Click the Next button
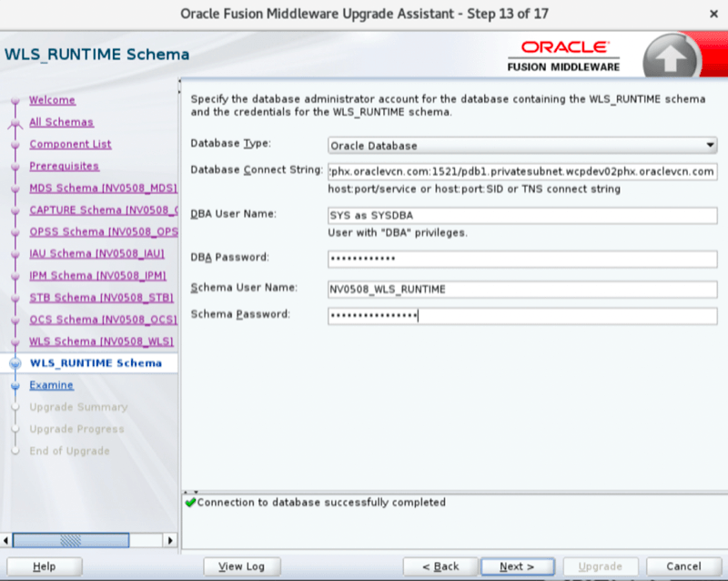The height and width of the screenshot is (581, 728). pyautogui.click(x=517, y=566)
